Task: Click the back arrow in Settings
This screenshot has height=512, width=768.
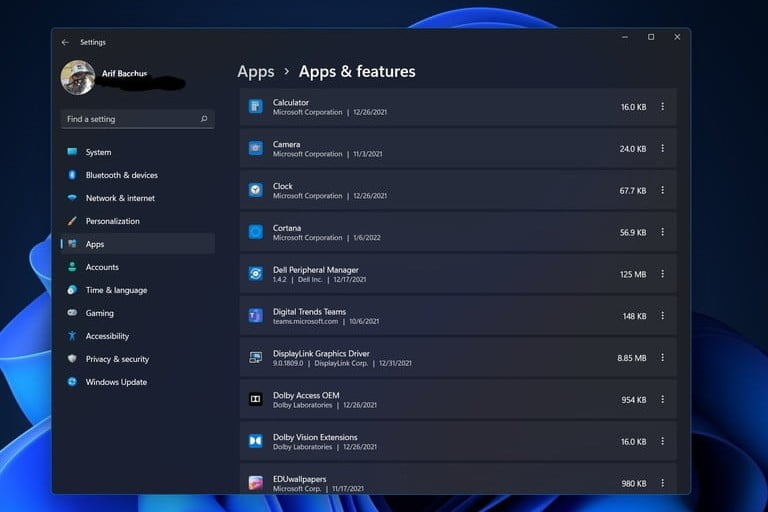Action: pos(65,43)
